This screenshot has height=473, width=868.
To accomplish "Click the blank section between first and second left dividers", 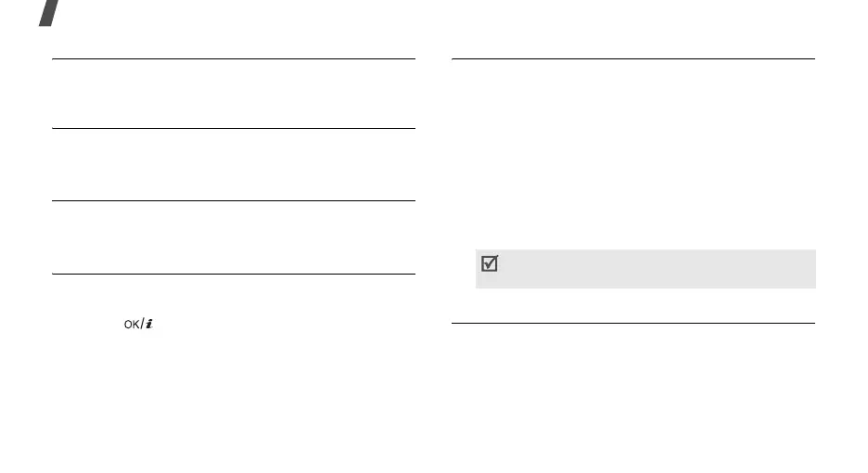I will point(233,94).
